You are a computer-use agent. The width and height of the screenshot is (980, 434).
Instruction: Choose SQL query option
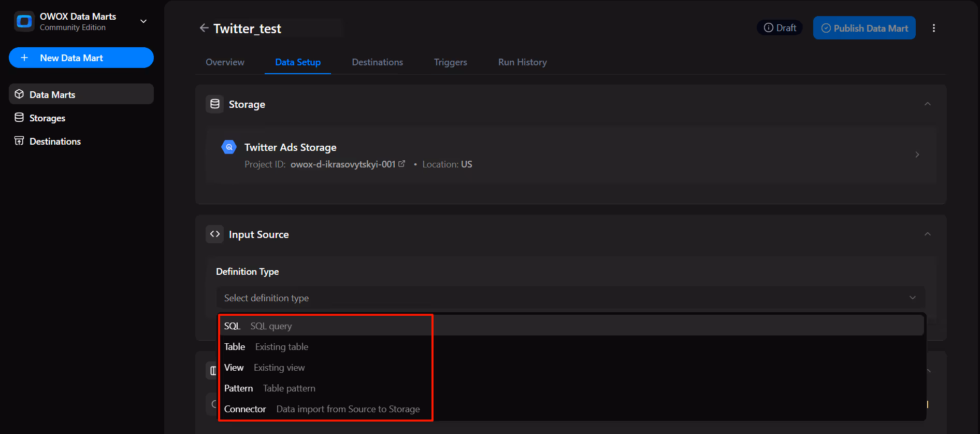(572, 326)
